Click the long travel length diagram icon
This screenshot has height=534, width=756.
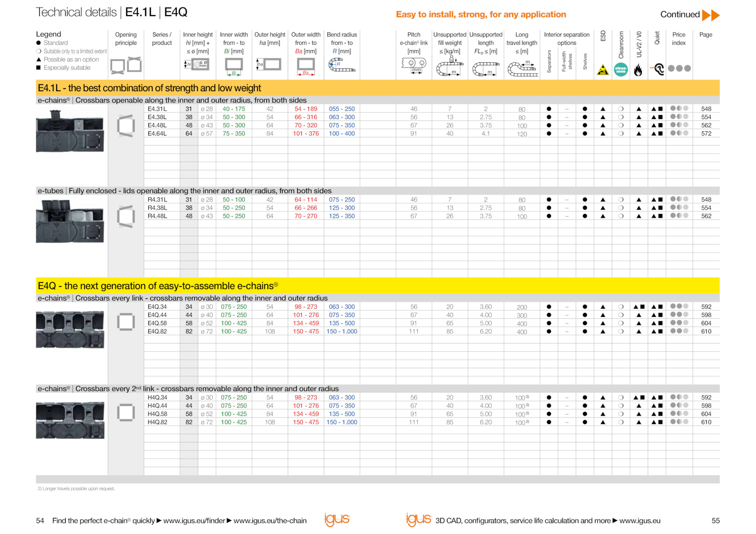[522, 69]
